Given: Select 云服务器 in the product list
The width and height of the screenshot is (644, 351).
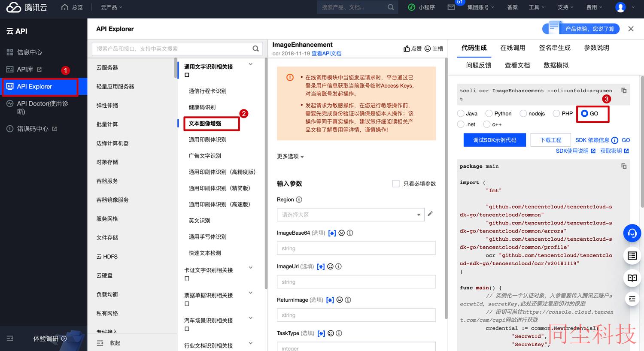Looking at the screenshot, I should pos(107,68).
